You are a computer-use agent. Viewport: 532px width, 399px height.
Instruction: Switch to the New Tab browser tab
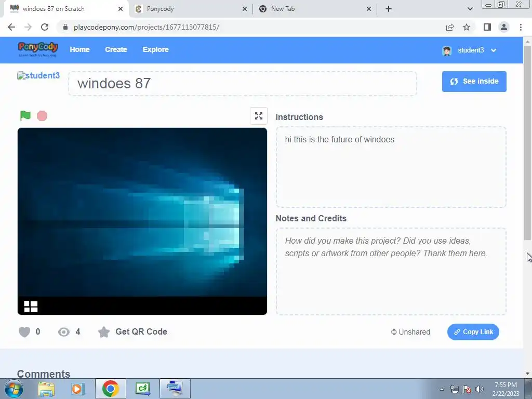pos(314,9)
